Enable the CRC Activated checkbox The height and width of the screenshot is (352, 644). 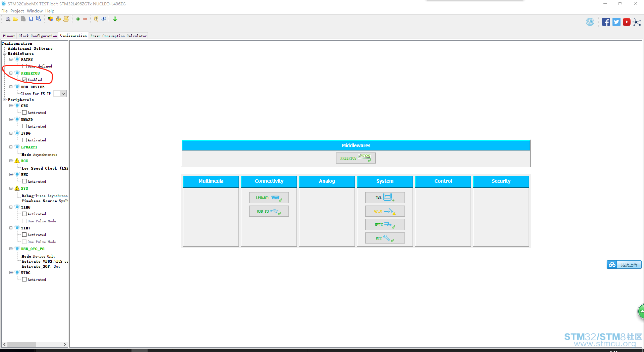tap(24, 113)
